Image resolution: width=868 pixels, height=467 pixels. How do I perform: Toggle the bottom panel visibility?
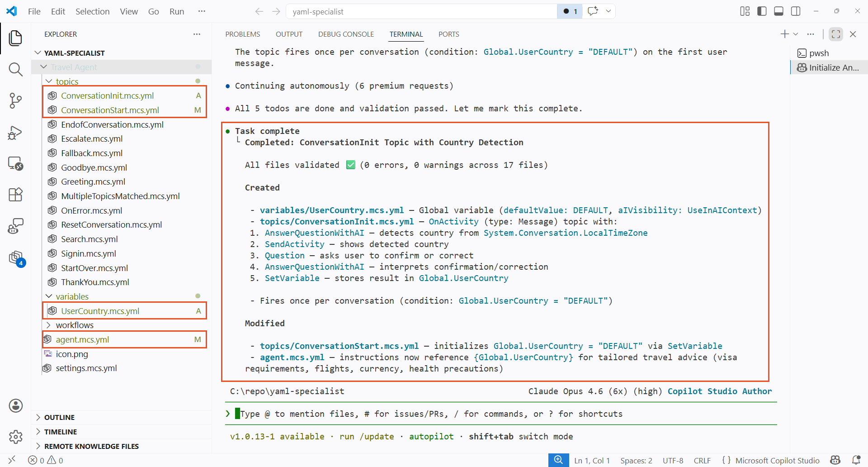coord(778,11)
